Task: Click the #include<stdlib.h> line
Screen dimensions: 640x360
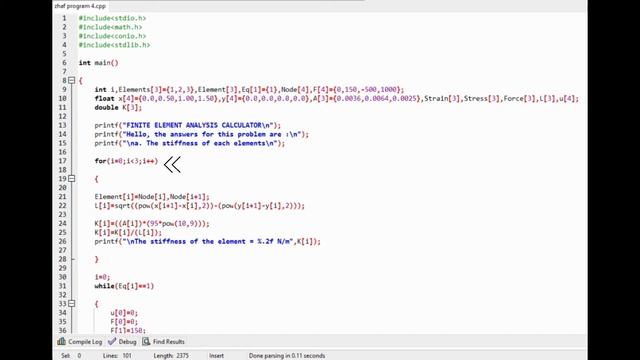Action: tap(114, 45)
